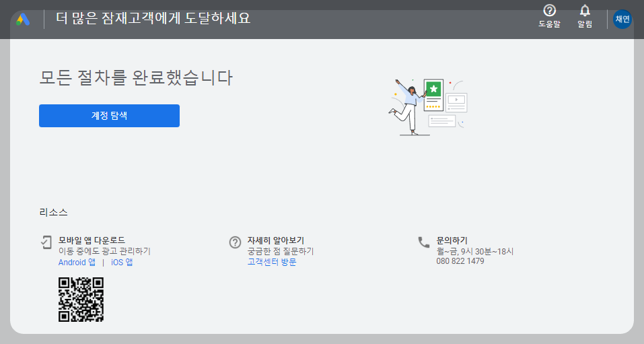The image size is (644, 344).
Task: Open the 고객센터 방문 link
Action: (271, 262)
